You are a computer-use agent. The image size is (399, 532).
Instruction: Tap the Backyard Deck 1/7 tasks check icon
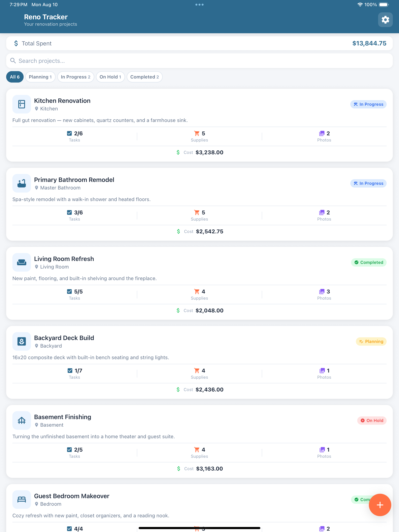point(70,370)
